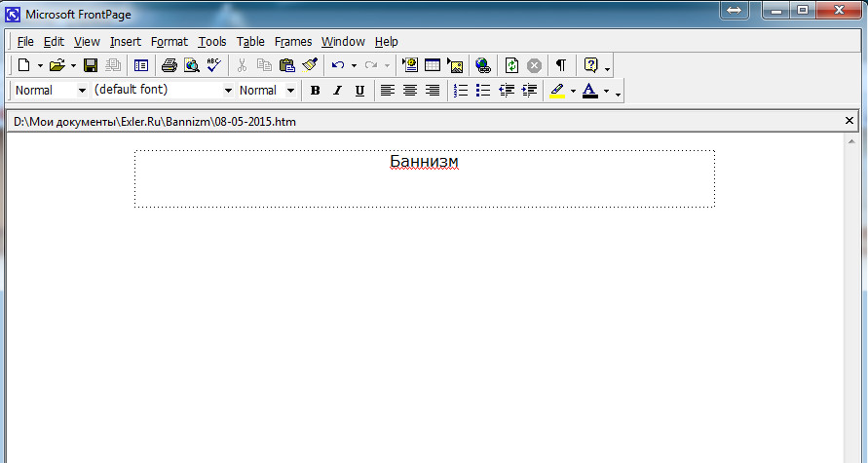
Task: Run the spelling check tool
Action: [215, 65]
